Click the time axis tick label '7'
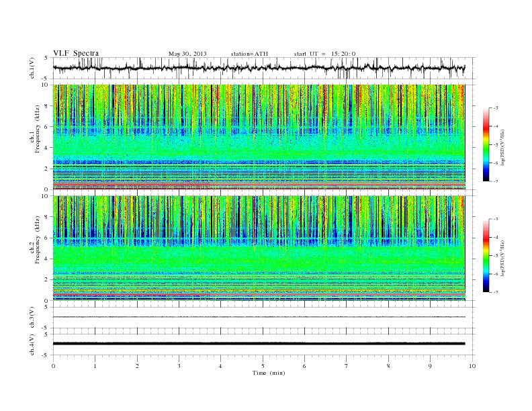This screenshot has width=532, height=411. tap(347, 366)
